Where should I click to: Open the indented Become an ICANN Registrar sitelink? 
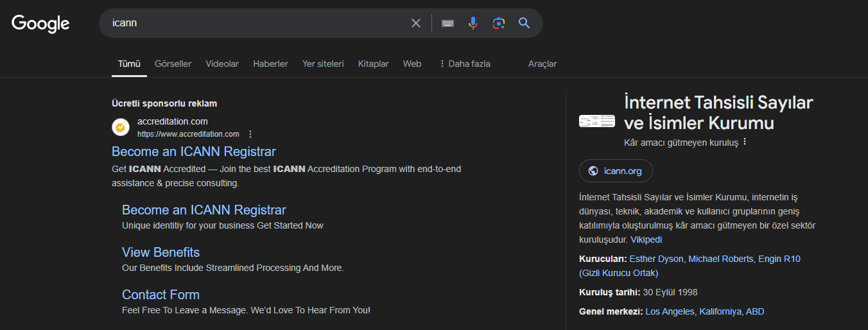point(204,210)
